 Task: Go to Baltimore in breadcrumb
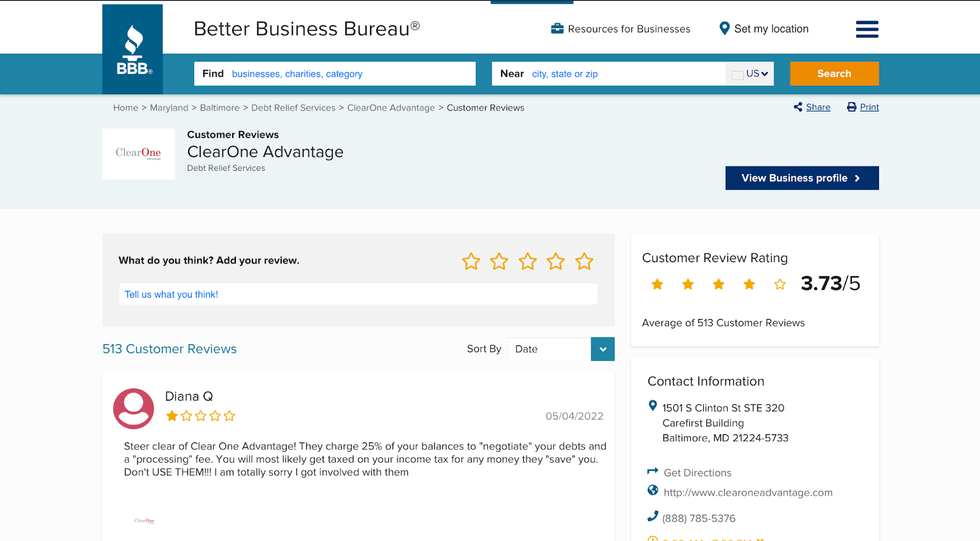pos(220,108)
